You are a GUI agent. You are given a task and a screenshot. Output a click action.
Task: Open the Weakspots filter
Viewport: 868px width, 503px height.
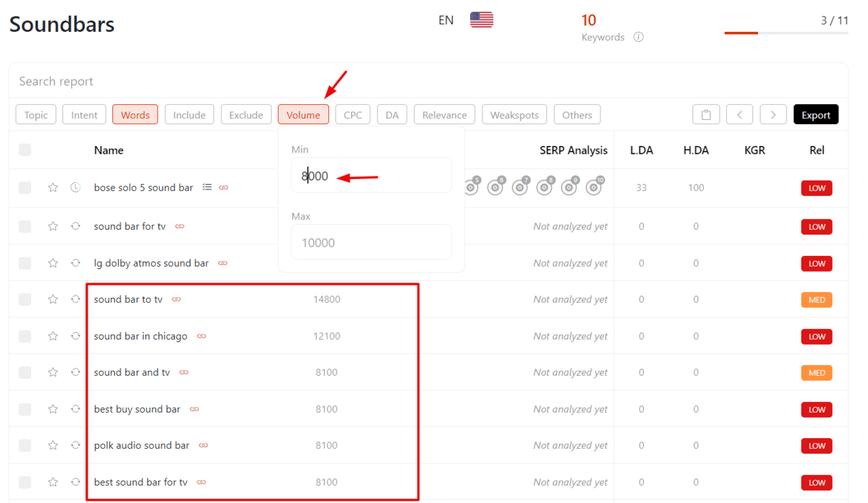point(514,115)
